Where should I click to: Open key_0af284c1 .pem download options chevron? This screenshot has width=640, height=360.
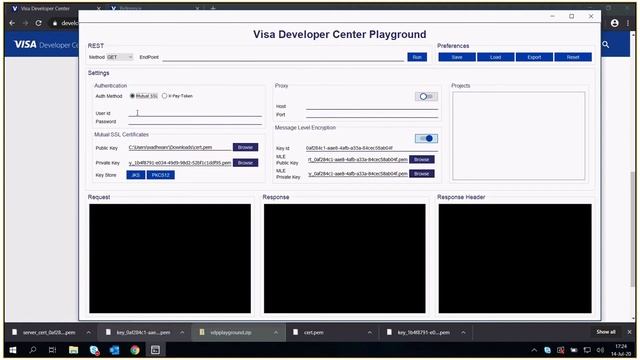[x=182, y=332]
